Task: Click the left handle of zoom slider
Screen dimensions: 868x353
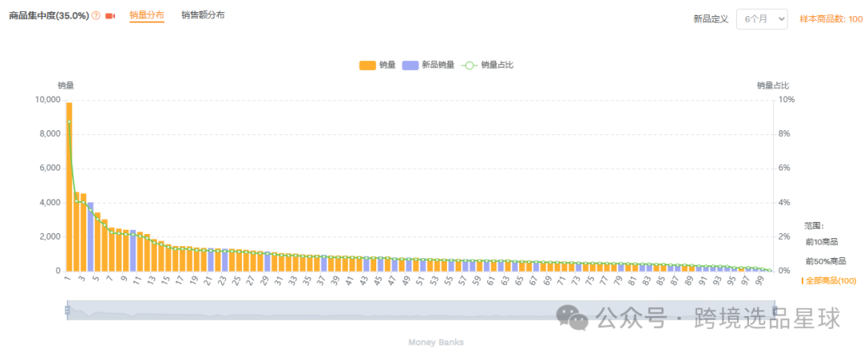Action: [68, 310]
